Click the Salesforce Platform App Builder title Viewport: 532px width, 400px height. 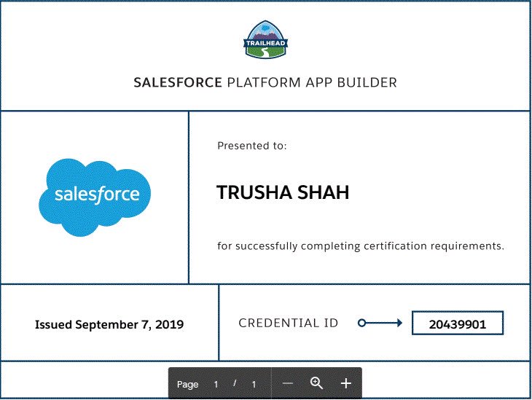265,83
